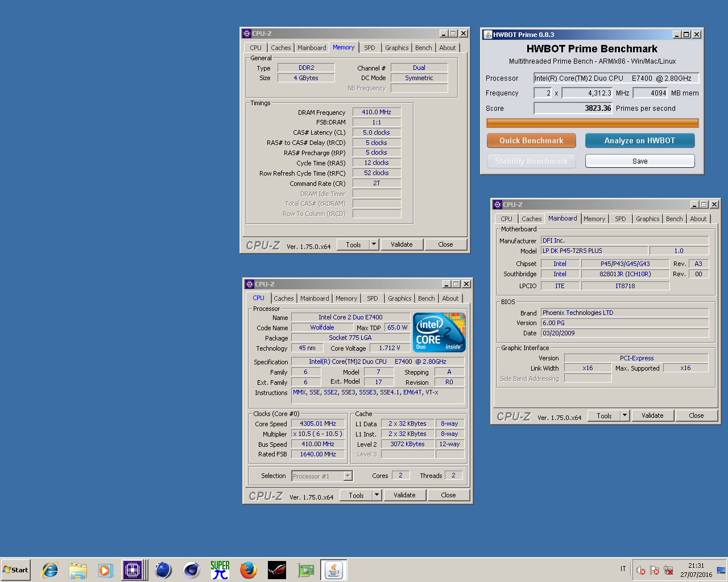Click the LP DK P45-T2RS PLUS model value
728x582 pixels.
(x=594, y=251)
